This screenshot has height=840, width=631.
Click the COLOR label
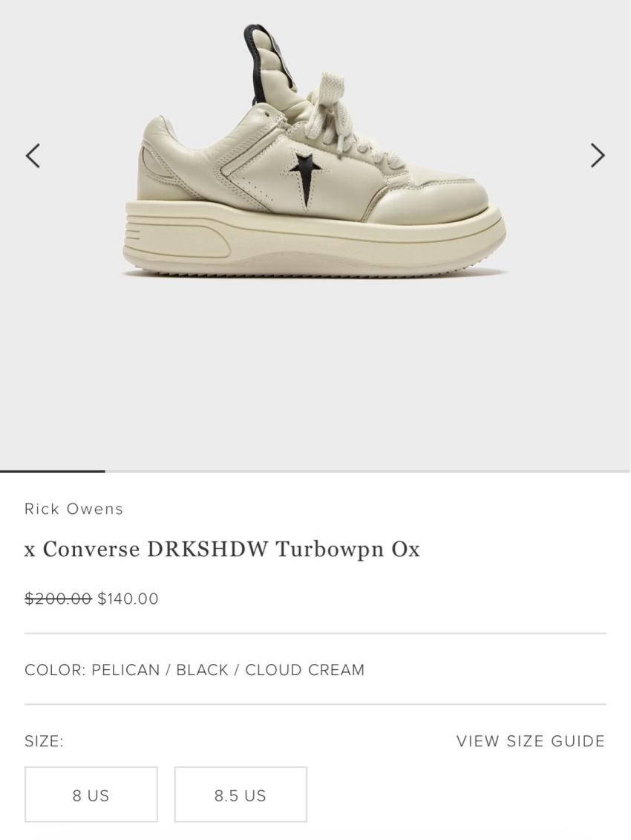(x=55, y=670)
